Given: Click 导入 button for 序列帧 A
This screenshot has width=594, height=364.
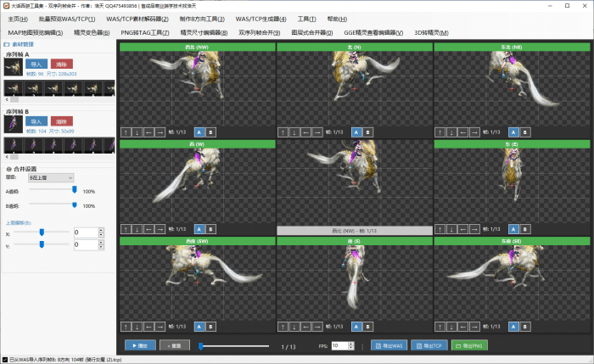Looking at the screenshot, I should point(36,64).
